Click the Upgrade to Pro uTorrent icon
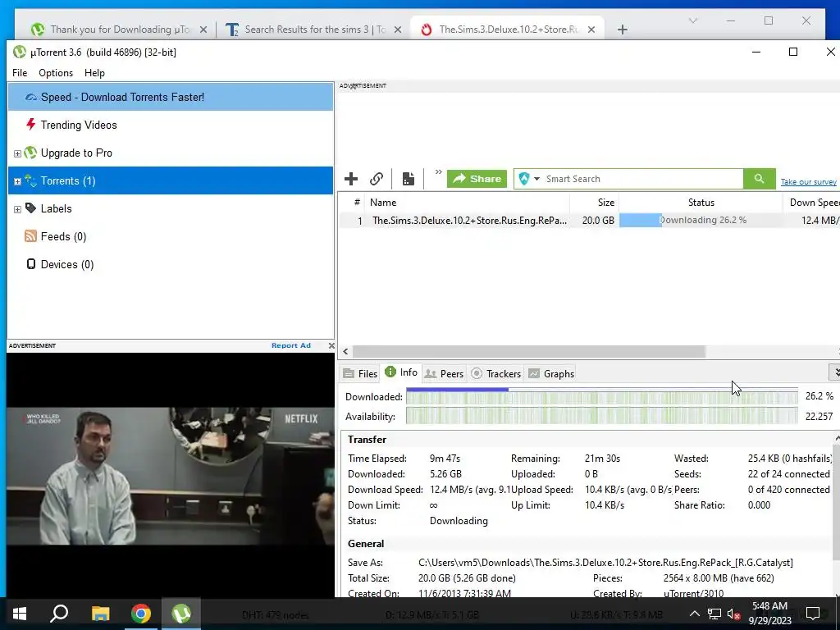 [30, 153]
